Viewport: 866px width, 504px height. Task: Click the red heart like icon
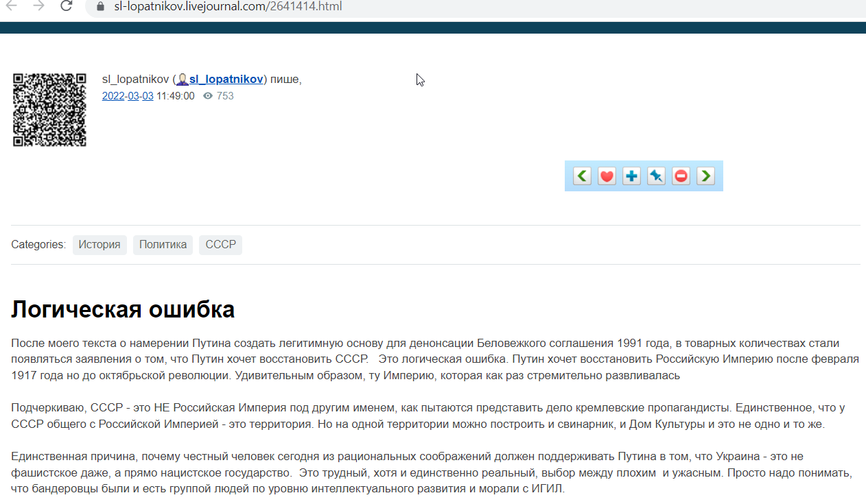607,176
